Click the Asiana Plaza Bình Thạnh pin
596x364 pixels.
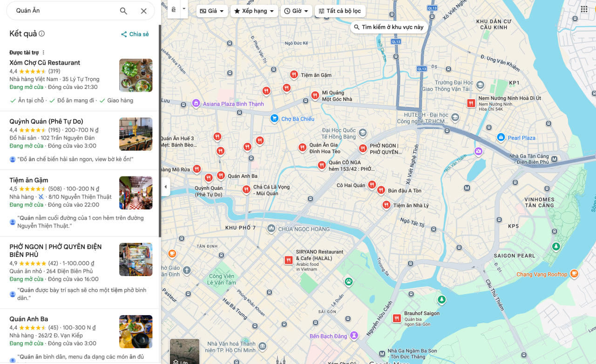(196, 103)
